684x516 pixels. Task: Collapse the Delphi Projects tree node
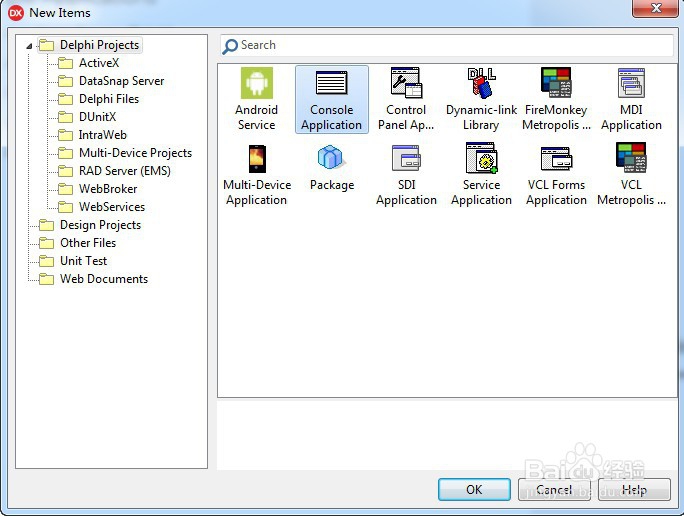pyautogui.click(x=29, y=45)
